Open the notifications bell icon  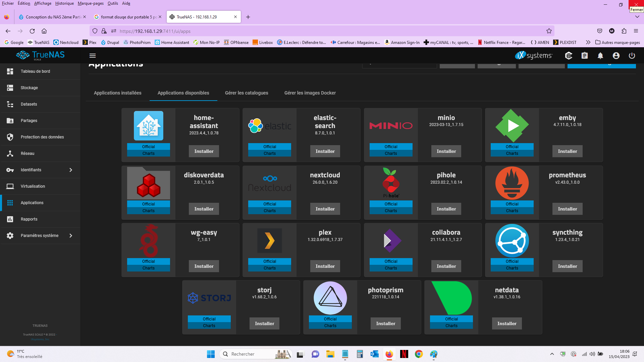[x=600, y=56]
